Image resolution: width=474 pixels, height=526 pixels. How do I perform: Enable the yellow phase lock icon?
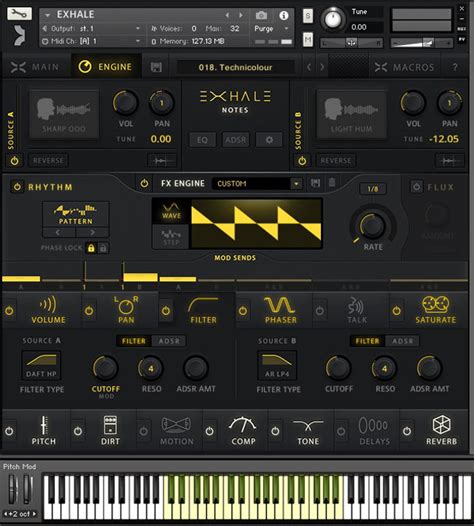point(91,248)
